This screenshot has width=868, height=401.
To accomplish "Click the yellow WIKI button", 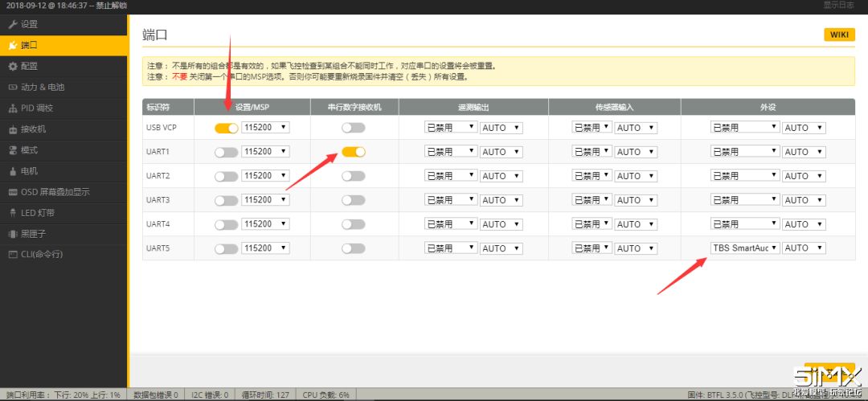I will (839, 35).
